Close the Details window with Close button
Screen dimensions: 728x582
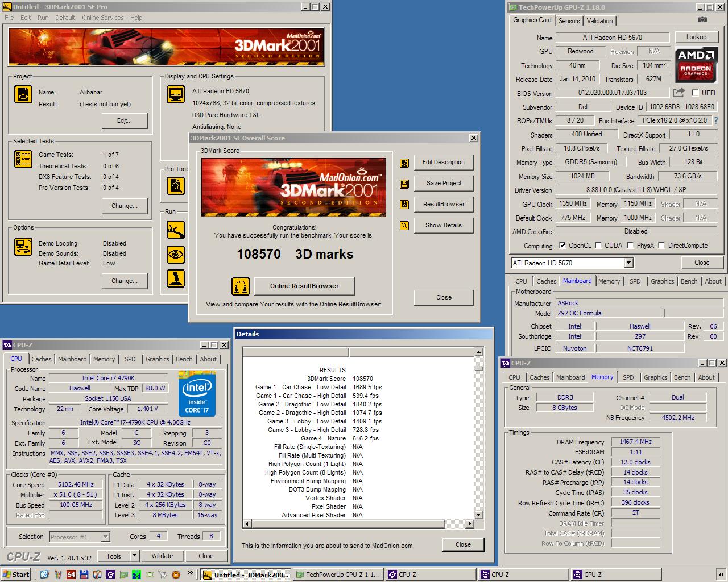pos(463,544)
